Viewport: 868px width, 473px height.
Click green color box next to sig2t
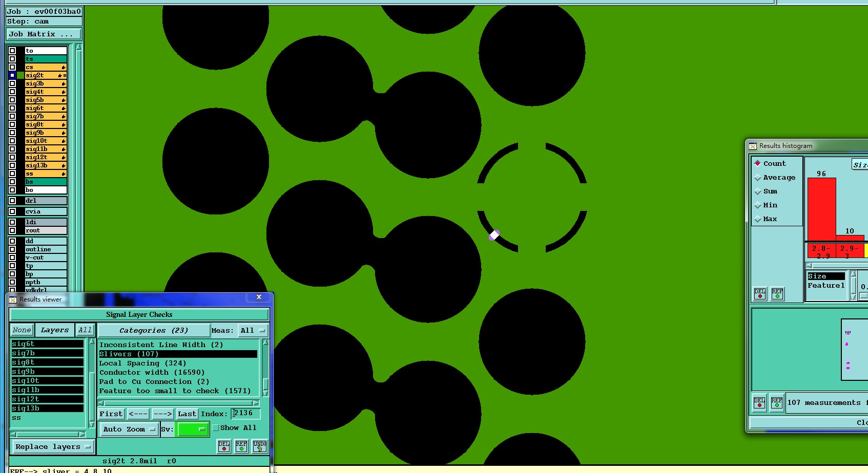click(x=20, y=75)
